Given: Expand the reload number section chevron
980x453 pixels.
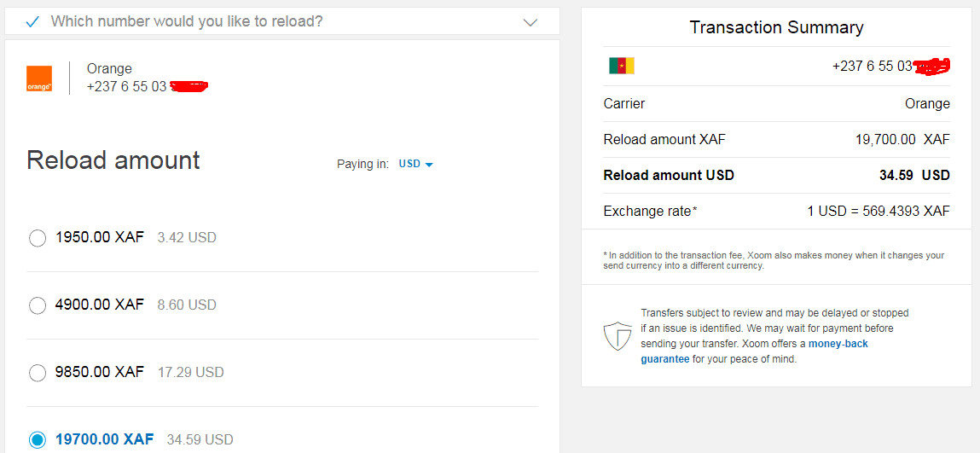Looking at the screenshot, I should [530, 22].
